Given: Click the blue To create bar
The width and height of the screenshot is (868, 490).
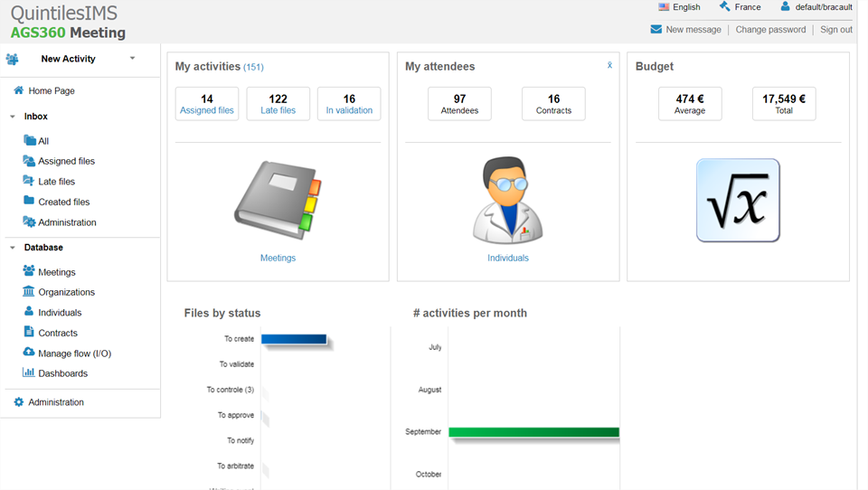Looking at the screenshot, I should pos(294,339).
